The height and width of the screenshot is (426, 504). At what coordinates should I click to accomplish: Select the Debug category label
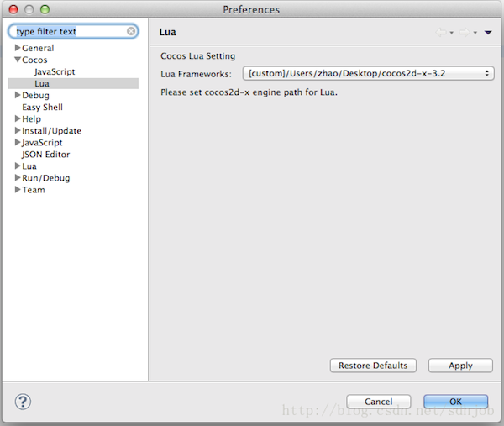[35, 96]
